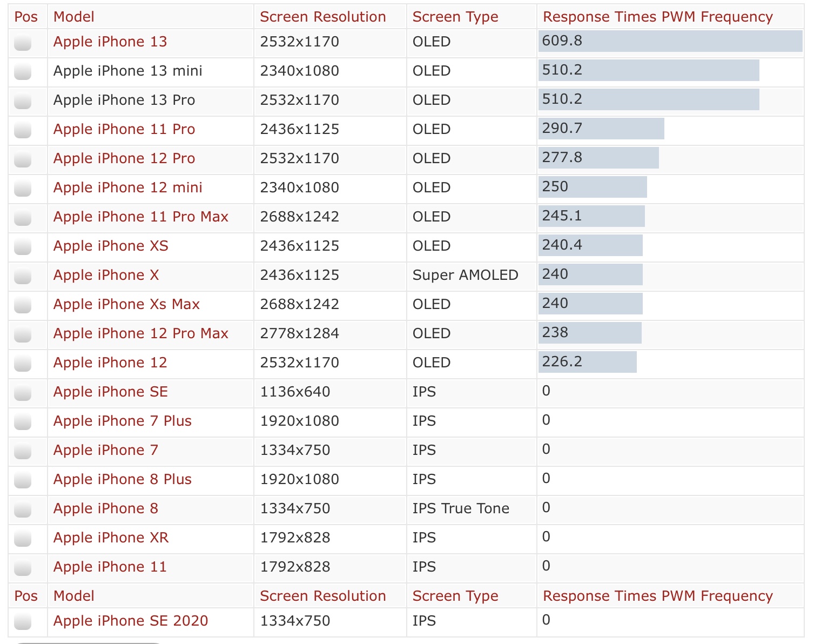This screenshot has height=644, width=821.
Task: Go to Apple iPhone XR page
Action: 111,538
